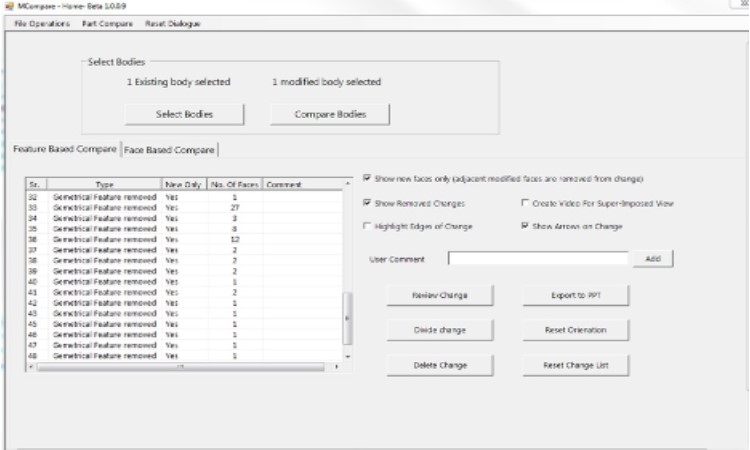The width and height of the screenshot is (750, 450).
Task: Click the Review Change button
Action: click(x=439, y=296)
